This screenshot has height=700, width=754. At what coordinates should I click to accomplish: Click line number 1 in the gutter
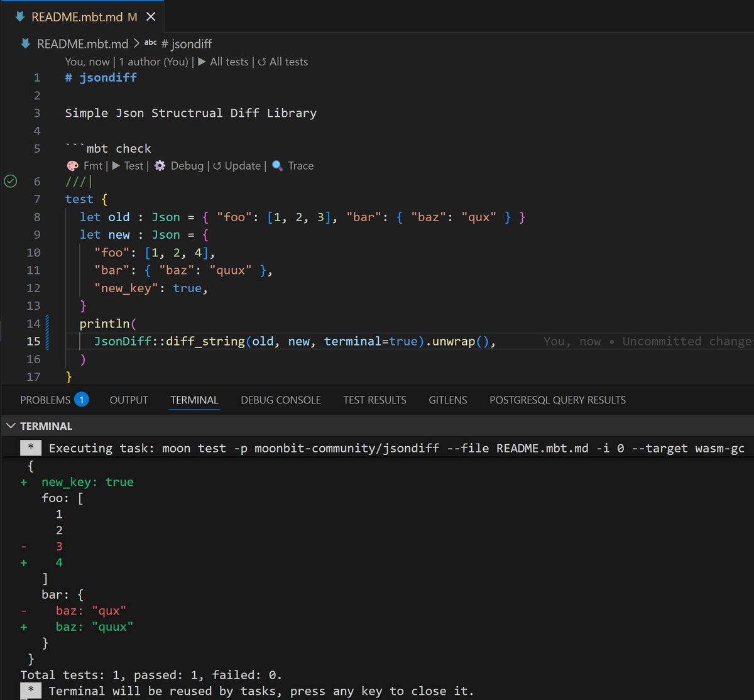36,78
